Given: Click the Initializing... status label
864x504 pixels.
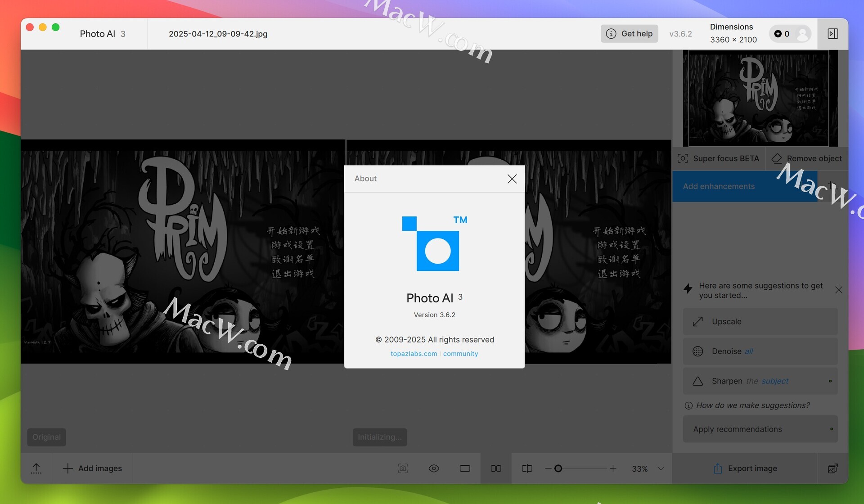Looking at the screenshot, I should (x=380, y=437).
